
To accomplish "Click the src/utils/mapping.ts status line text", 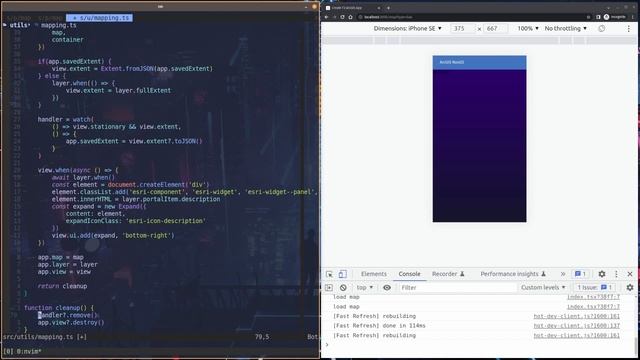I will click(x=44, y=337).
